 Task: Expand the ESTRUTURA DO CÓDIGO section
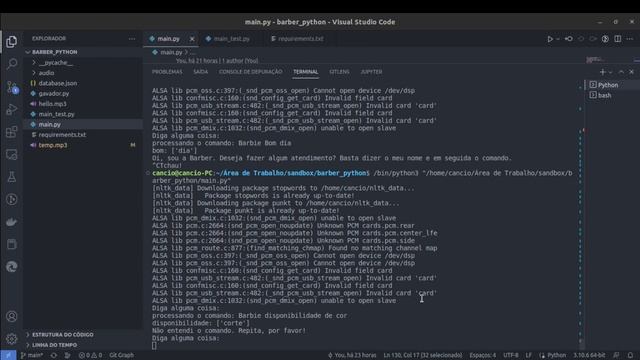coord(83,335)
